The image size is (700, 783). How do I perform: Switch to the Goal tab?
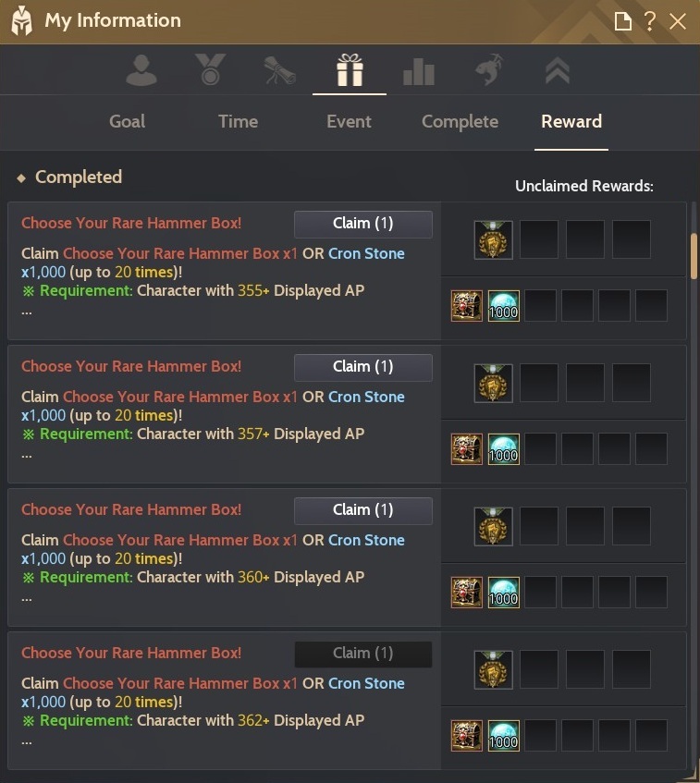(127, 121)
